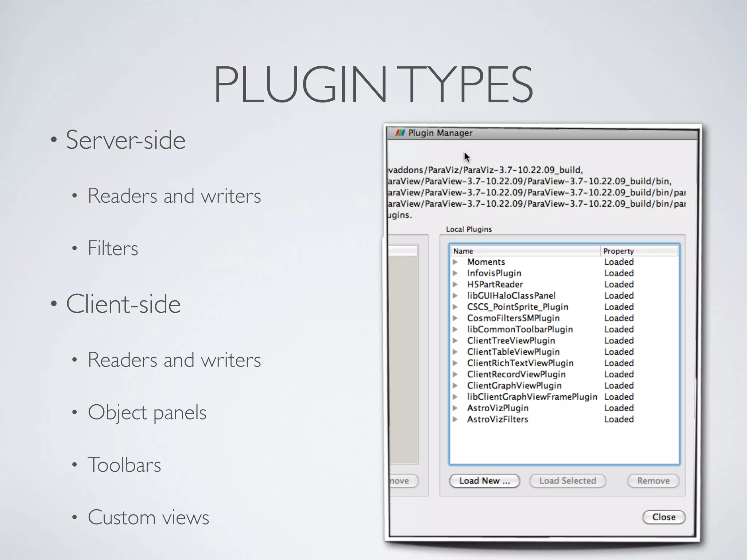Select the AstroVizPlugin name
Screen dimensions: 747x560
(498, 408)
